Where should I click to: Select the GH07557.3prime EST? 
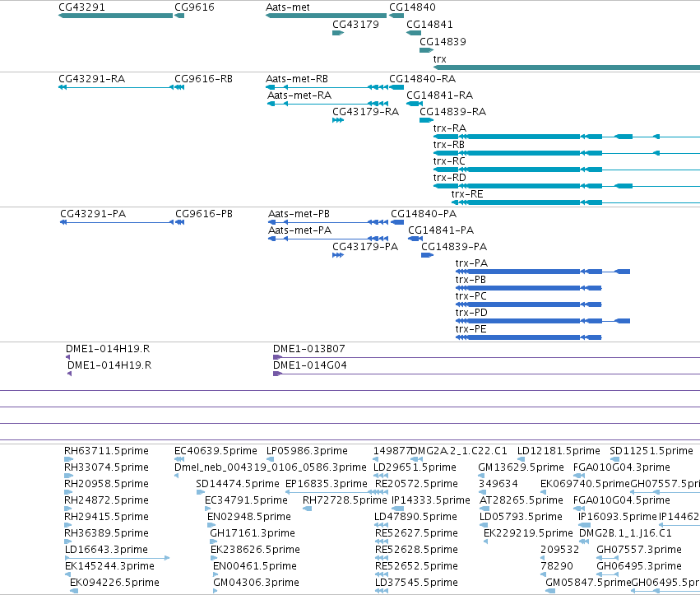[x=607, y=557]
